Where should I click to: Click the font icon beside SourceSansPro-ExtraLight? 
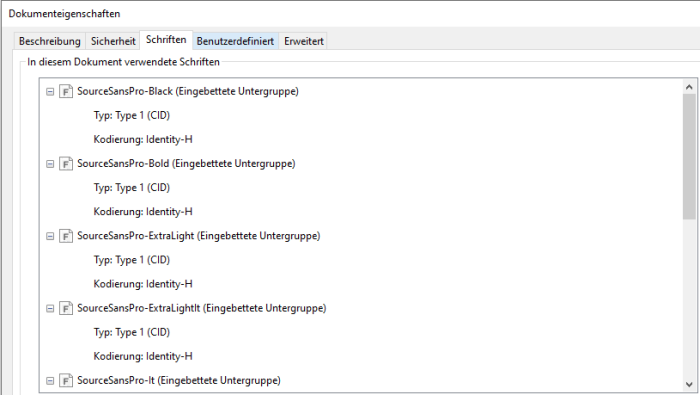click(66, 236)
